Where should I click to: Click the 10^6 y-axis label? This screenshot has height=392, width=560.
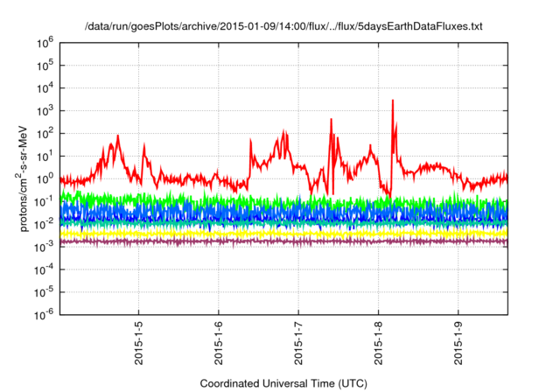[x=45, y=43]
